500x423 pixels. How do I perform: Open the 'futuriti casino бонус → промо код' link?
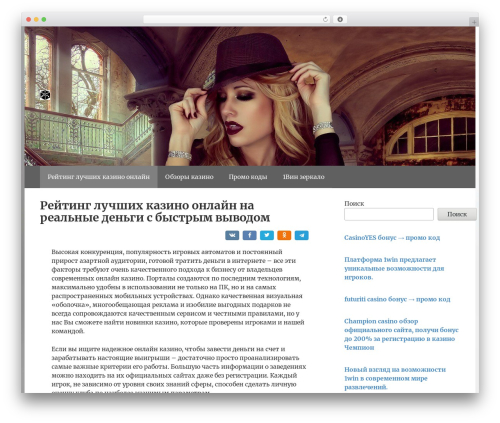point(397,299)
